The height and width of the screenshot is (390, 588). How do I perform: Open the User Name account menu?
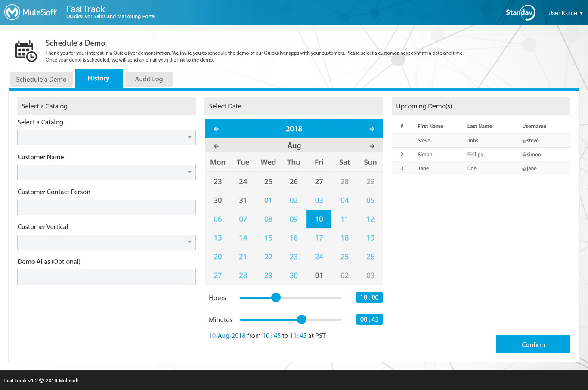(x=565, y=13)
